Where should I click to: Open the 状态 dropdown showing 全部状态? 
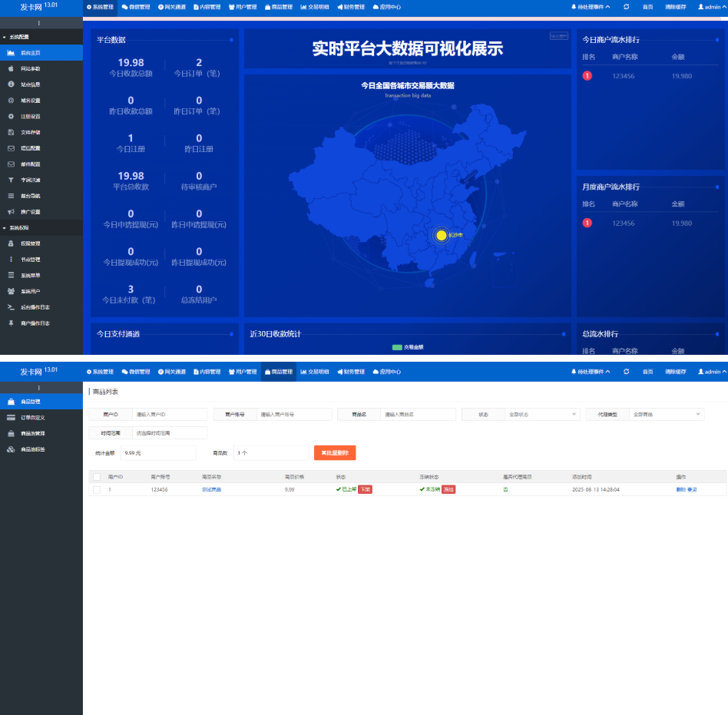pyautogui.click(x=543, y=415)
